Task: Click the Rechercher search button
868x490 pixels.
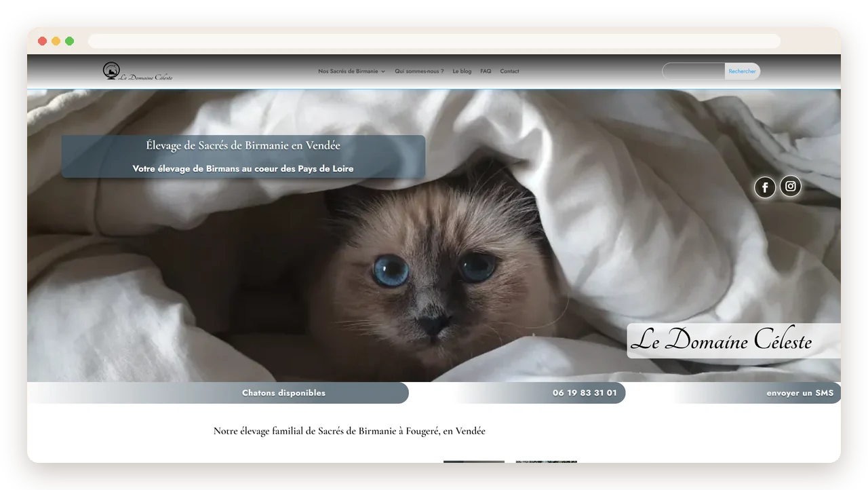Action: click(743, 71)
